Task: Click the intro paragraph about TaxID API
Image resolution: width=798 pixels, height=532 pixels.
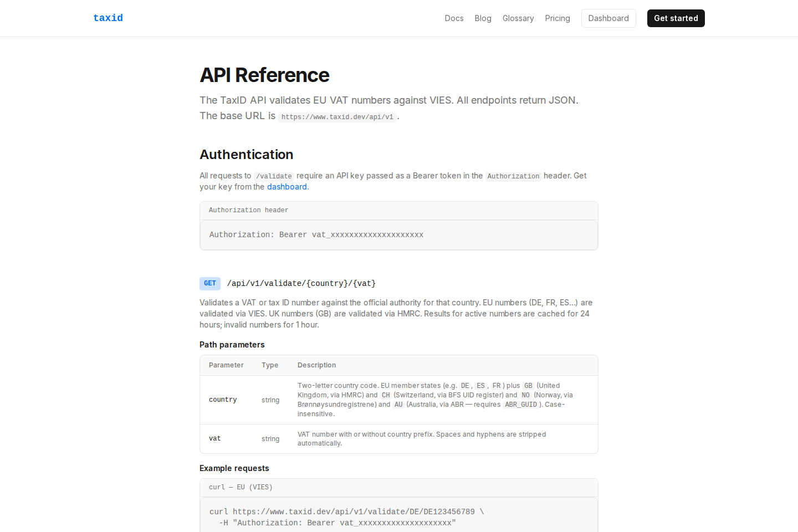Action: (389, 108)
